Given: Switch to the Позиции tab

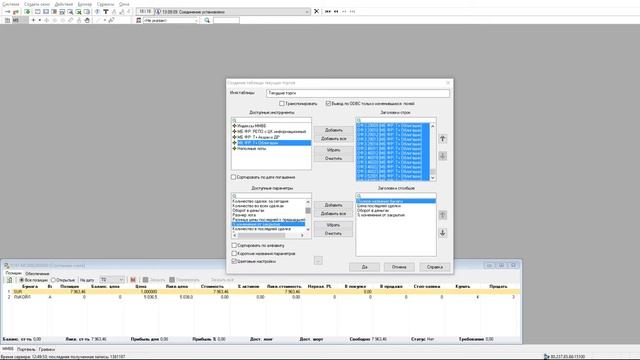Looking at the screenshot, I should pyautogui.click(x=13, y=273).
